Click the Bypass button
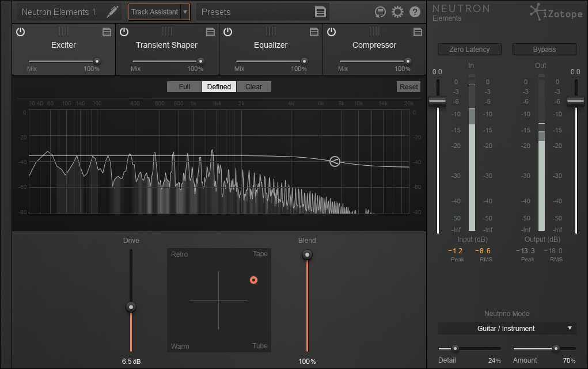 pos(544,49)
